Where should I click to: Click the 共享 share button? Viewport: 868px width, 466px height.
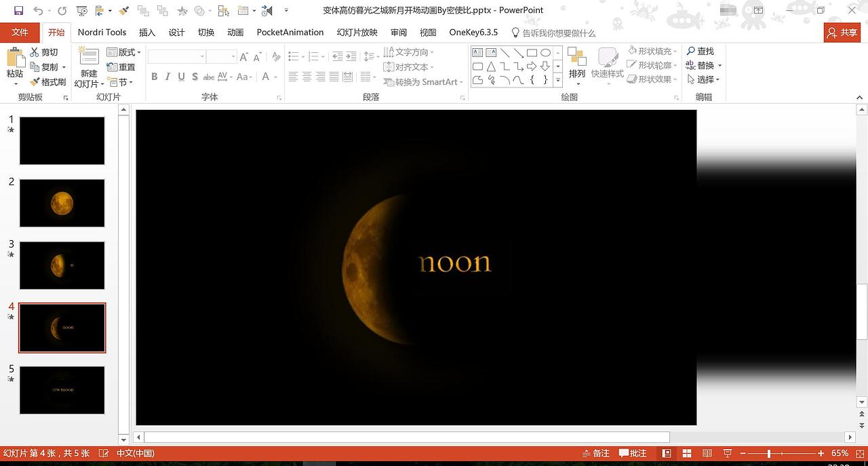(x=842, y=33)
